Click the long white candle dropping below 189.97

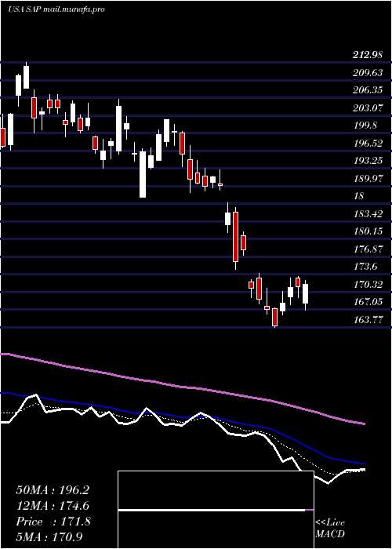point(143,174)
